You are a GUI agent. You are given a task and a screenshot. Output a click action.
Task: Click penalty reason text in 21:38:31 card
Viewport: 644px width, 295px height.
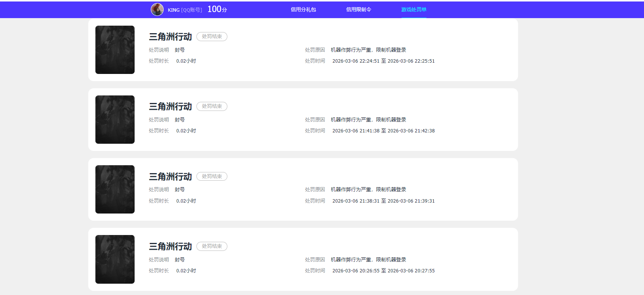tap(368, 189)
